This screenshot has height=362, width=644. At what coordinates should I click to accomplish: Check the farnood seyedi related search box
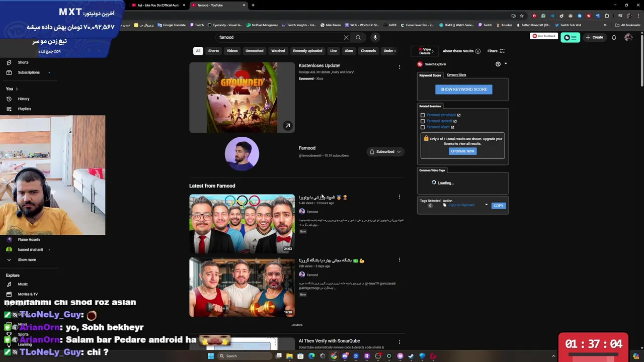pos(423,121)
